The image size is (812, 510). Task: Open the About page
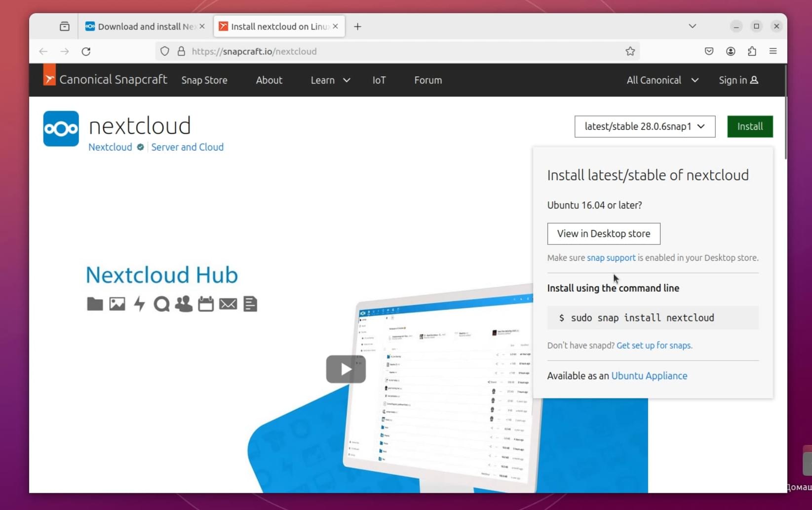(269, 80)
